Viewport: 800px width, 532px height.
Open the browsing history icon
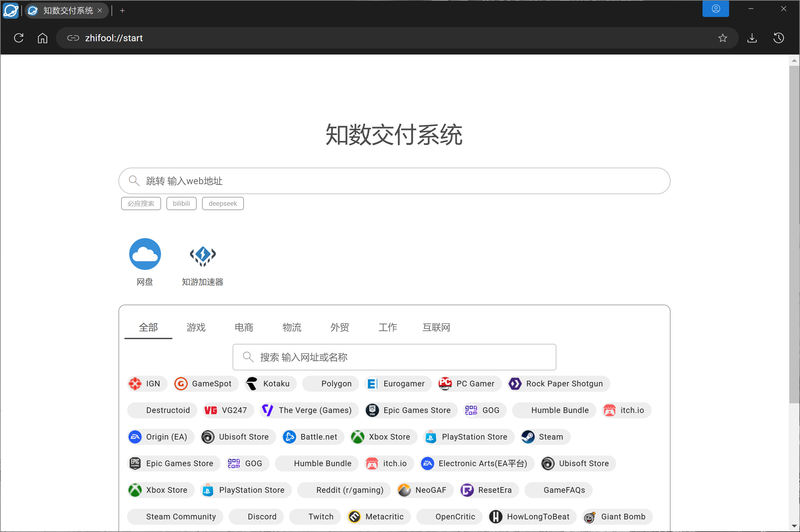779,38
